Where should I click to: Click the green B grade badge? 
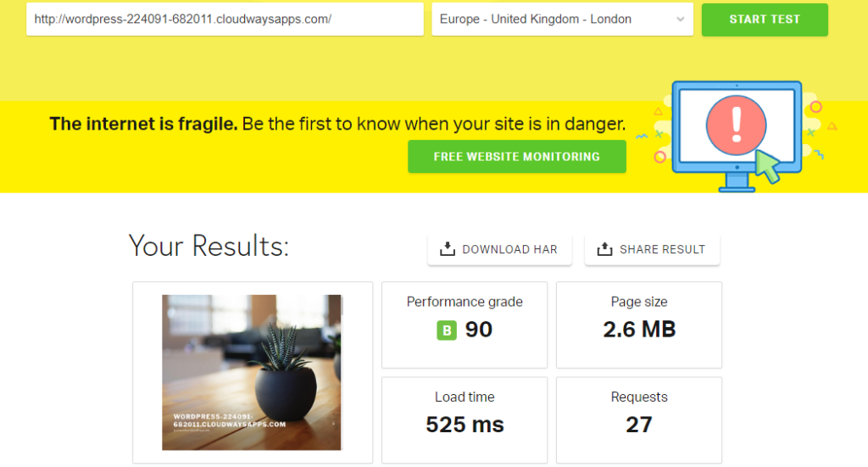(447, 331)
